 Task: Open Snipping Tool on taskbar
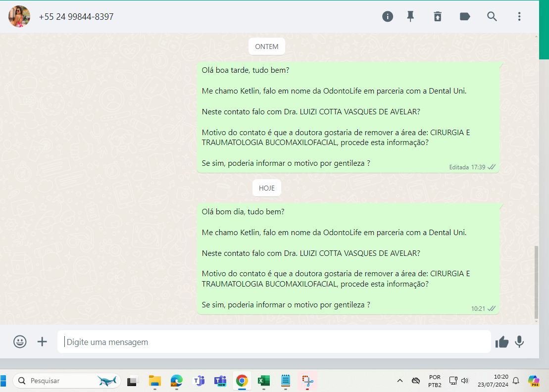pyautogui.click(x=307, y=381)
